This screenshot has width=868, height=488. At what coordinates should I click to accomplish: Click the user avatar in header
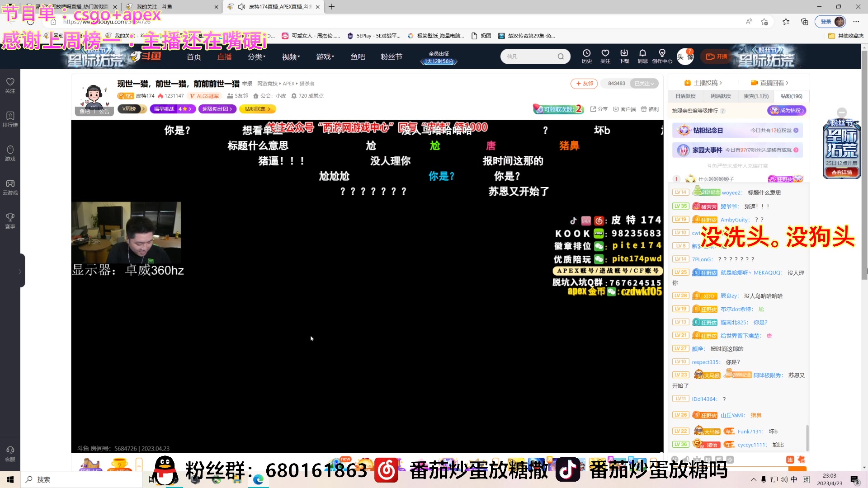pos(685,56)
